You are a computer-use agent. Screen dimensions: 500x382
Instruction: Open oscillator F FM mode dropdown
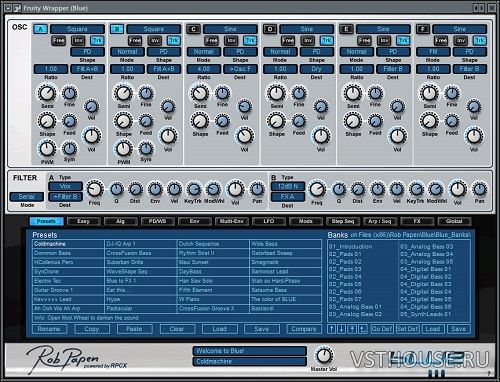click(433, 52)
